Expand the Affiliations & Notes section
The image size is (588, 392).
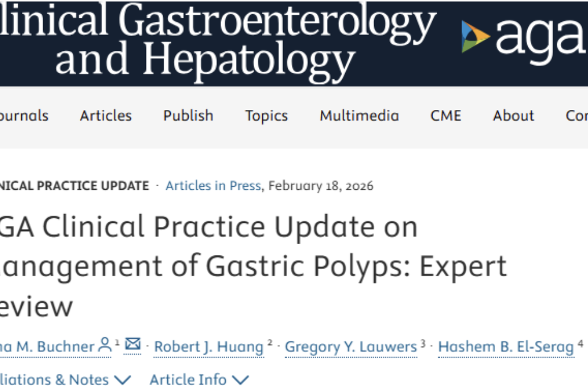pos(64,379)
